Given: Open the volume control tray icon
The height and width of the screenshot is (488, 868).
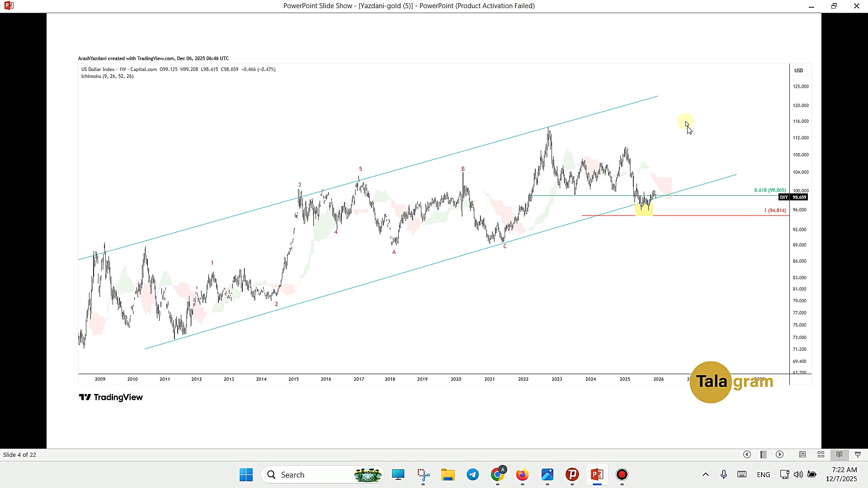Looking at the screenshot, I should point(798,474).
